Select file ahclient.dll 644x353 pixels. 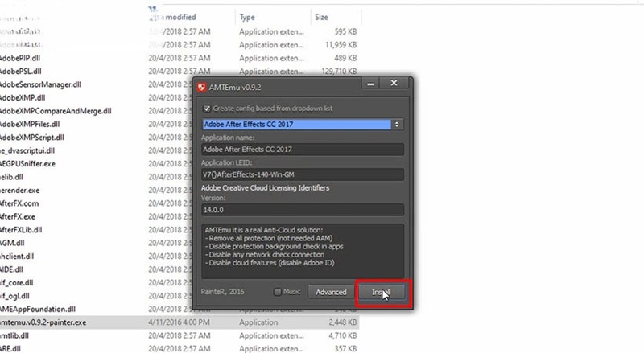[16, 257]
